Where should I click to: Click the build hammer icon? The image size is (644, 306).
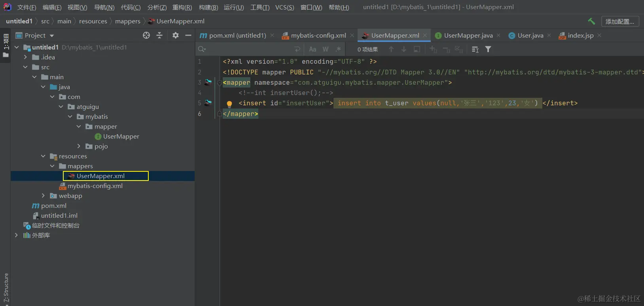(x=591, y=21)
